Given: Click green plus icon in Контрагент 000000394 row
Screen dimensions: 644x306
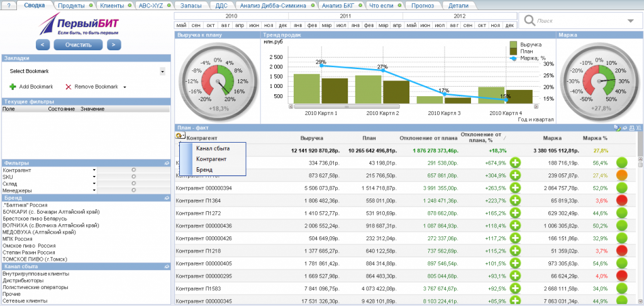Looking at the screenshot, I should click(x=516, y=188).
